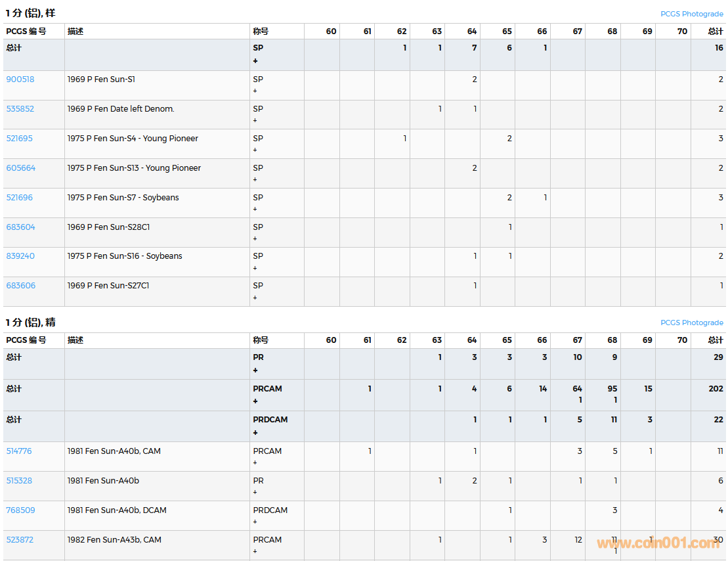Open PCGS Photograde link for 1分 (铝), 精

click(692, 323)
